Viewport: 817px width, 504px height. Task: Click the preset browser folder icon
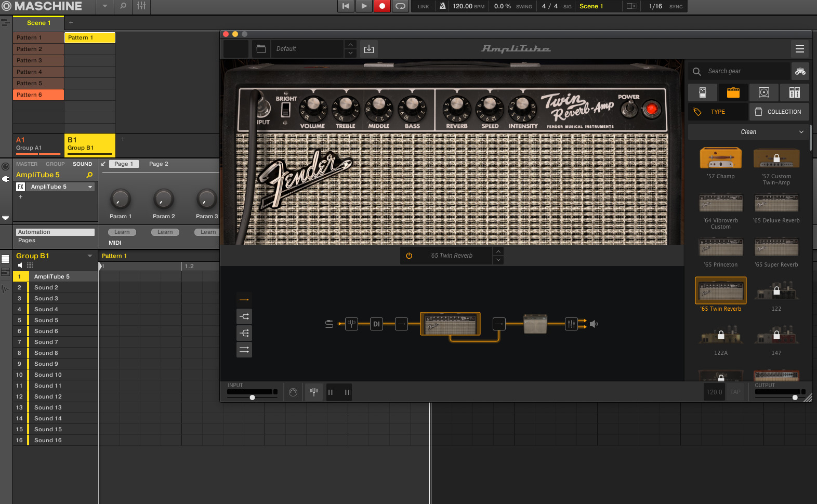click(x=261, y=49)
